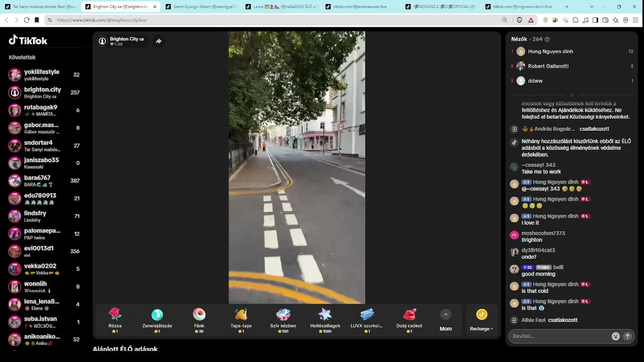Open gabor.mas... live channel
The height and width of the screenshot is (362, 644).
[x=45, y=128]
